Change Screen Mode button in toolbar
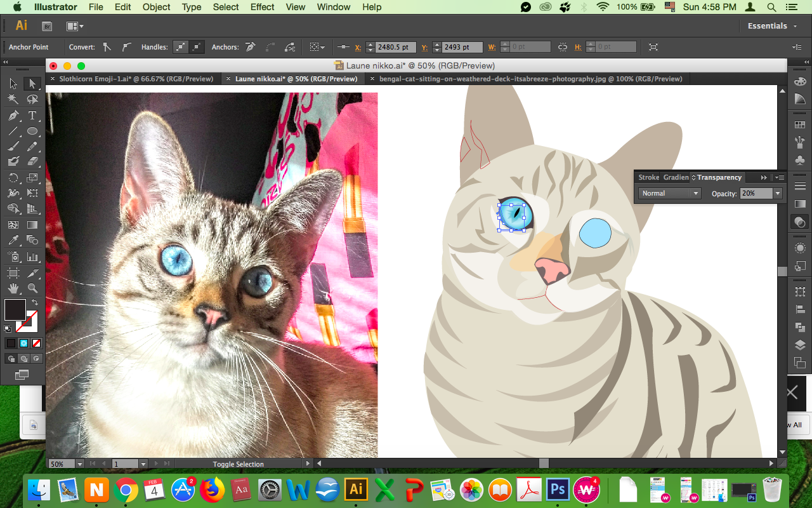The width and height of the screenshot is (812, 508). click(x=22, y=375)
